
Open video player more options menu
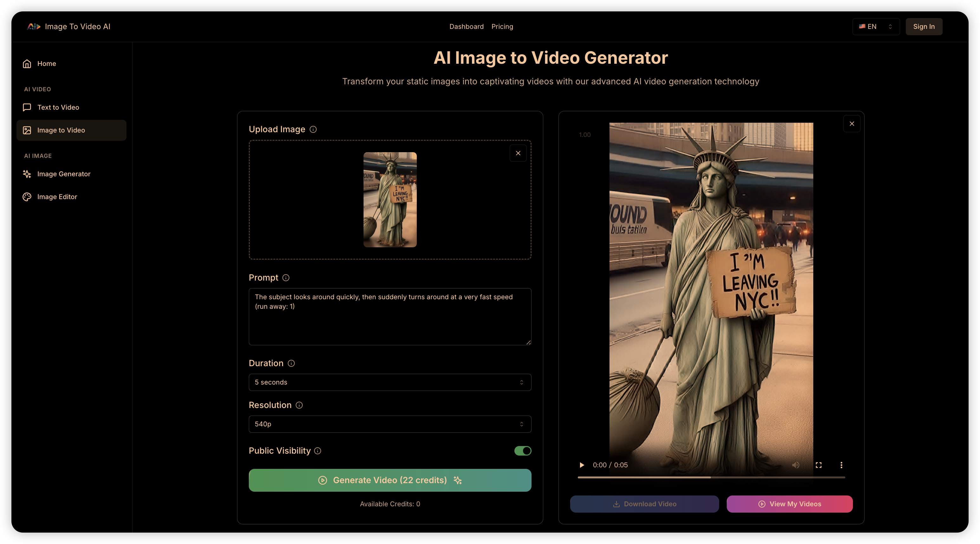pyautogui.click(x=841, y=465)
